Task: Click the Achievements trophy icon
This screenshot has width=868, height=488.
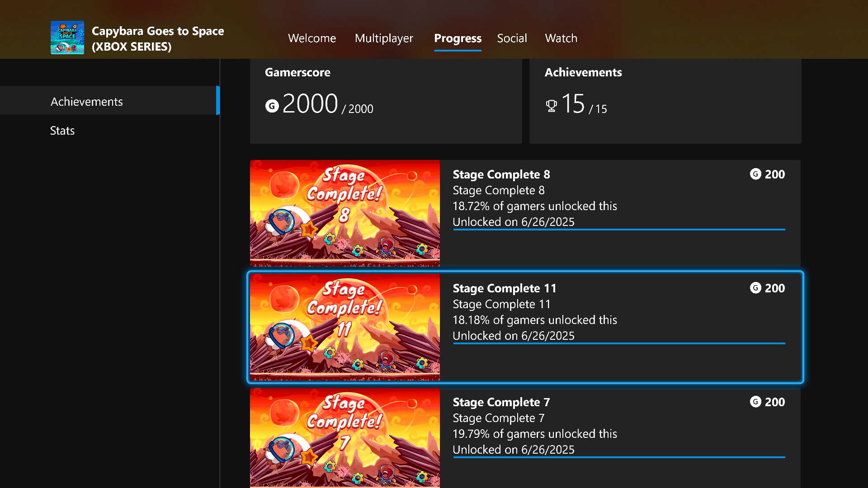Action: click(551, 106)
